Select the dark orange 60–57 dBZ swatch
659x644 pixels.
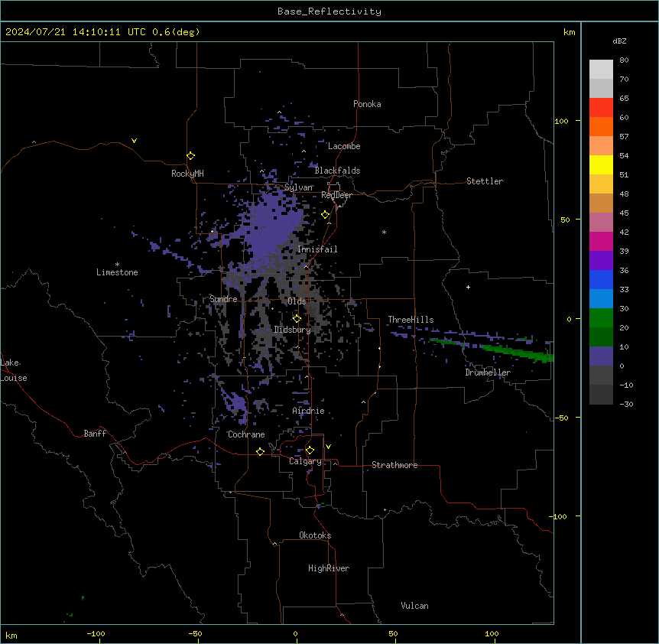point(601,126)
